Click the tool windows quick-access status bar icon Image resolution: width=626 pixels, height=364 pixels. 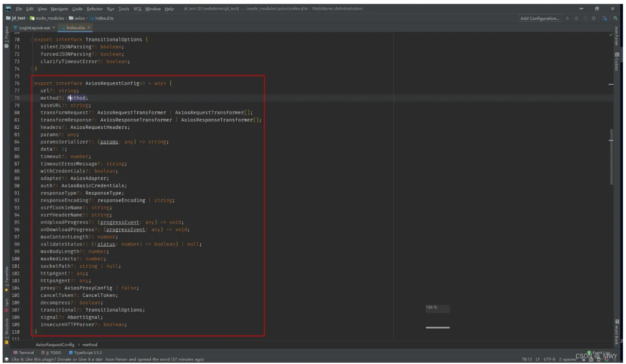click(6, 359)
